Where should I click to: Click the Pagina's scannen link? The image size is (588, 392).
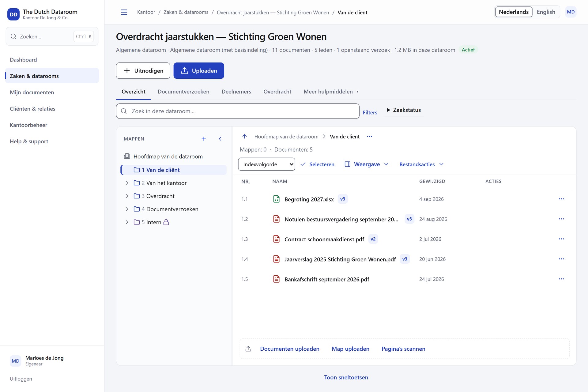403,349
